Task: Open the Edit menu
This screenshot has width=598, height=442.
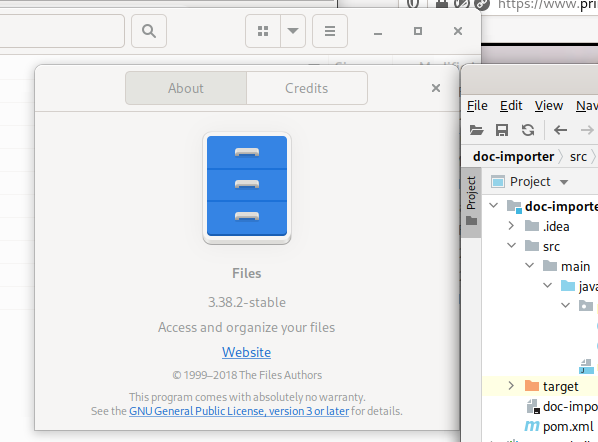Action: tap(511, 106)
